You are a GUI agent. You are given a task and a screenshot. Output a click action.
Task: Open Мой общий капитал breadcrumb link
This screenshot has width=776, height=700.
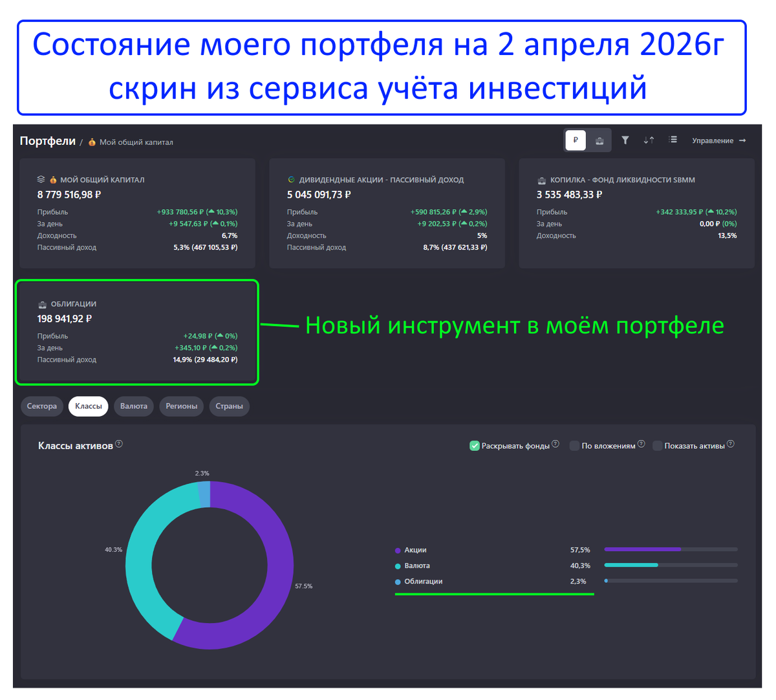tap(136, 142)
